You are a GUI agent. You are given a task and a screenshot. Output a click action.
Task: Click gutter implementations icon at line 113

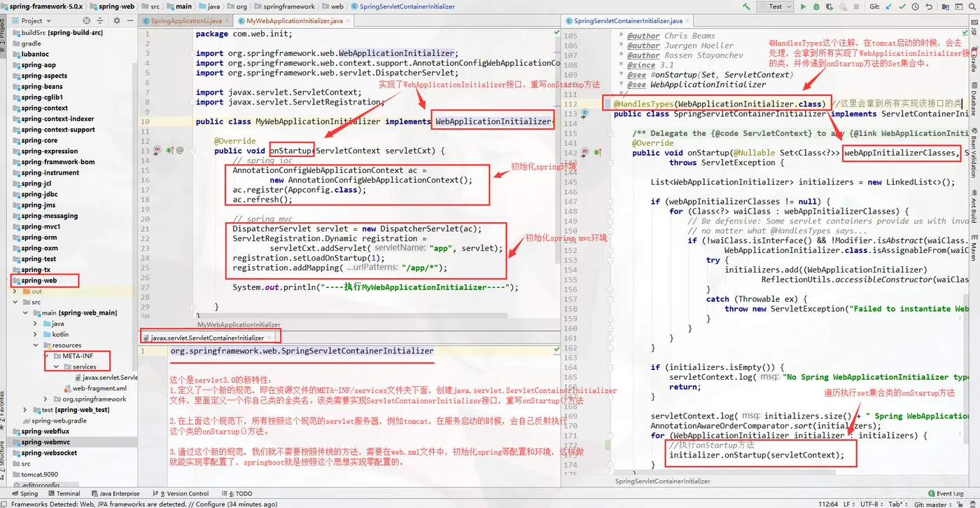[x=585, y=114]
